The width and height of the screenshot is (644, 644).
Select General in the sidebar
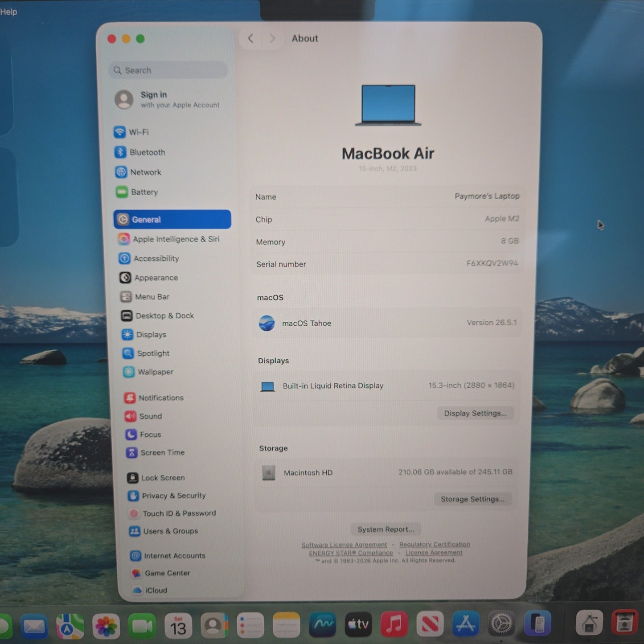point(172,219)
